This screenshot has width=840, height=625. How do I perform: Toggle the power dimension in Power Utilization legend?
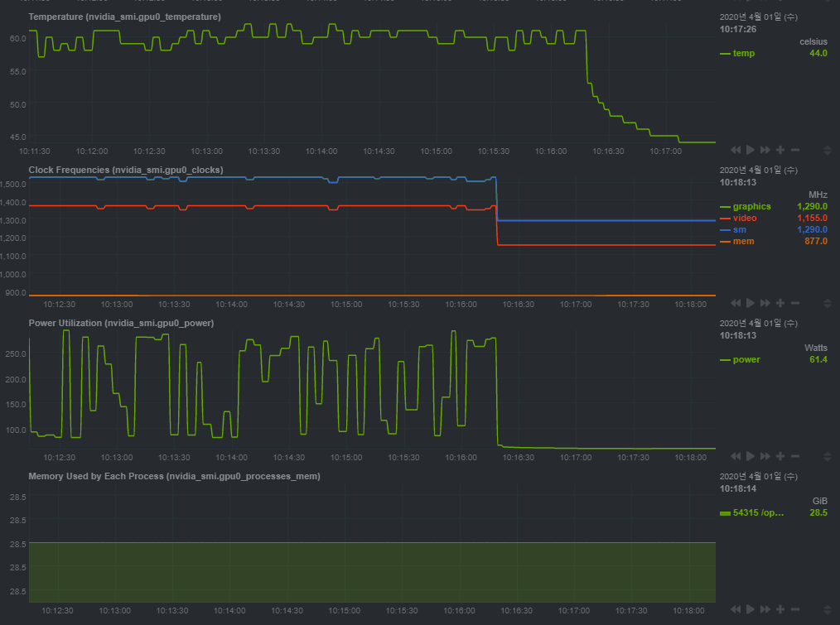point(746,360)
